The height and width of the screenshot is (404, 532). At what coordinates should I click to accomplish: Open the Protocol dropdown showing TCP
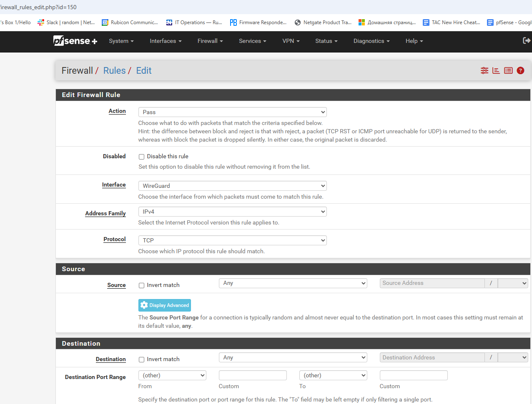(x=232, y=240)
